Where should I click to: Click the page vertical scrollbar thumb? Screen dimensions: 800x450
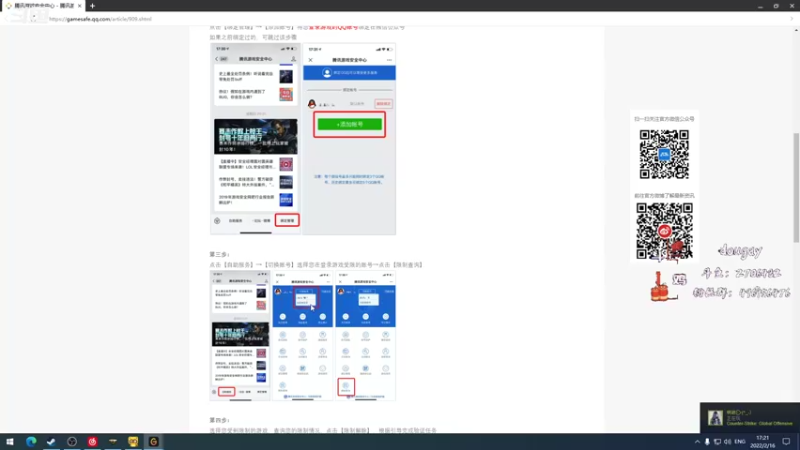[796, 187]
